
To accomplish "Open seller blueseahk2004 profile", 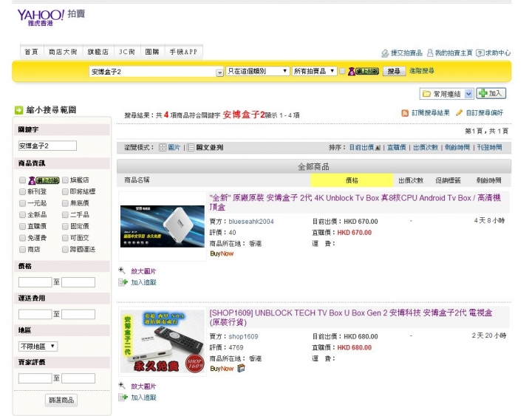I will 251,222.
